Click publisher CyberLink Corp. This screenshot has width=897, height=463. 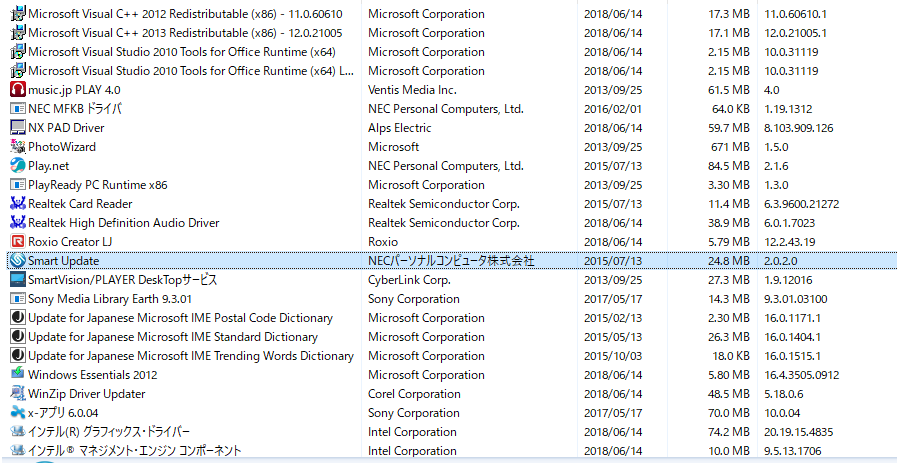(x=410, y=280)
